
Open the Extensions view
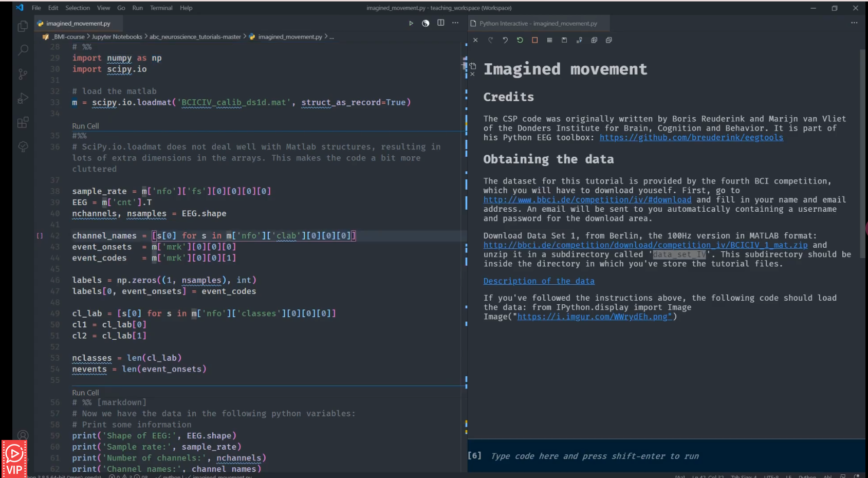pyautogui.click(x=23, y=122)
